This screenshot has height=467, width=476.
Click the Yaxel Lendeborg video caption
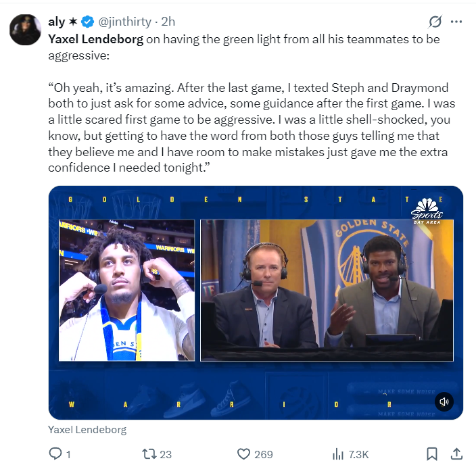(87, 430)
